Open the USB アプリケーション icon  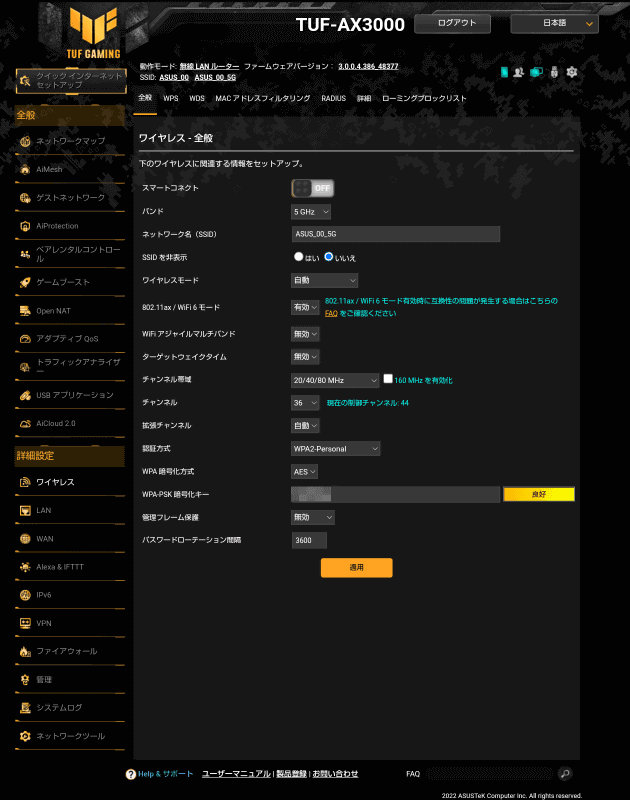pos(25,395)
